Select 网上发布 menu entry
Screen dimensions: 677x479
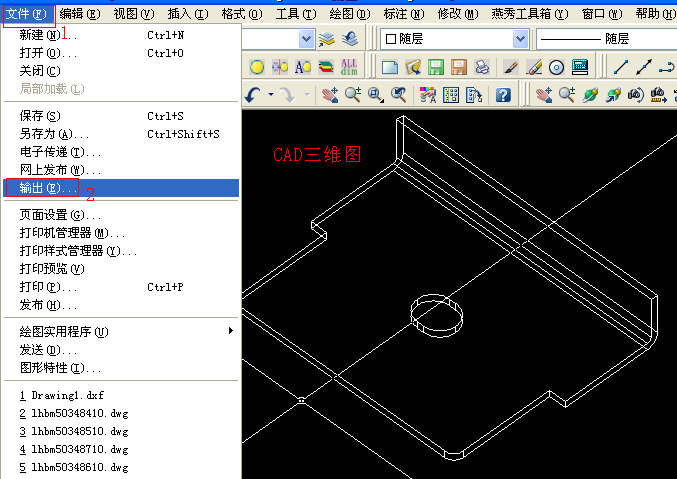tap(121, 170)
